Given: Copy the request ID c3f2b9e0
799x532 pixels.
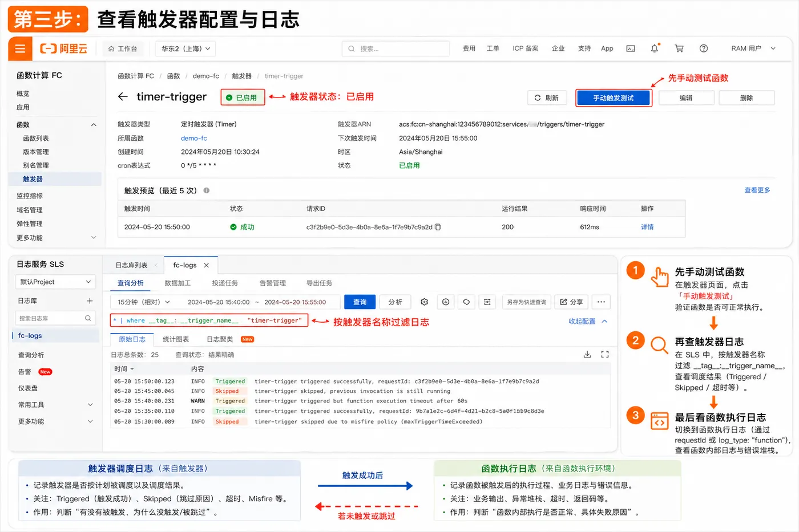Looking at the screenshot, I should pos(438,227).
